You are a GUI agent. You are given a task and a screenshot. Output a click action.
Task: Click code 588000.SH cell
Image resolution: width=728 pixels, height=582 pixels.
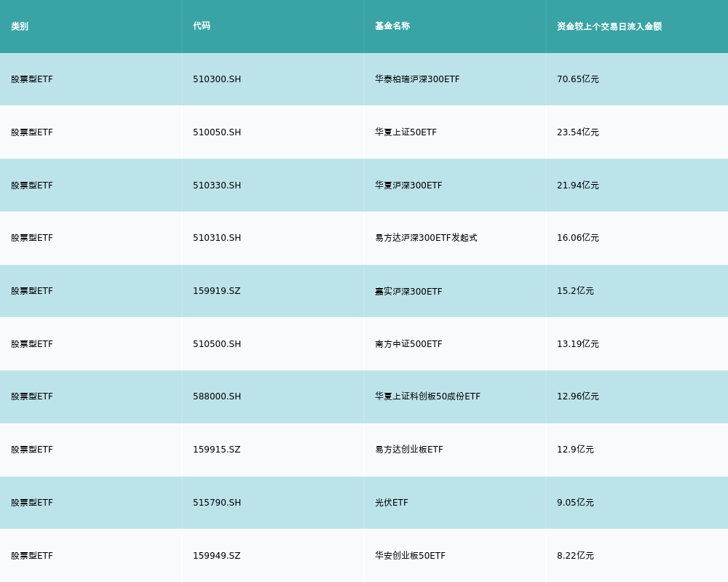point(217,396)
